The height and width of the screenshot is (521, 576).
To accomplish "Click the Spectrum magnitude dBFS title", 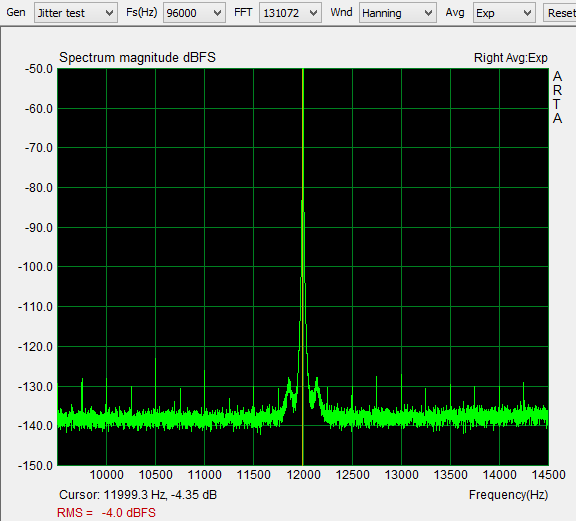I will tap(137, 58).
